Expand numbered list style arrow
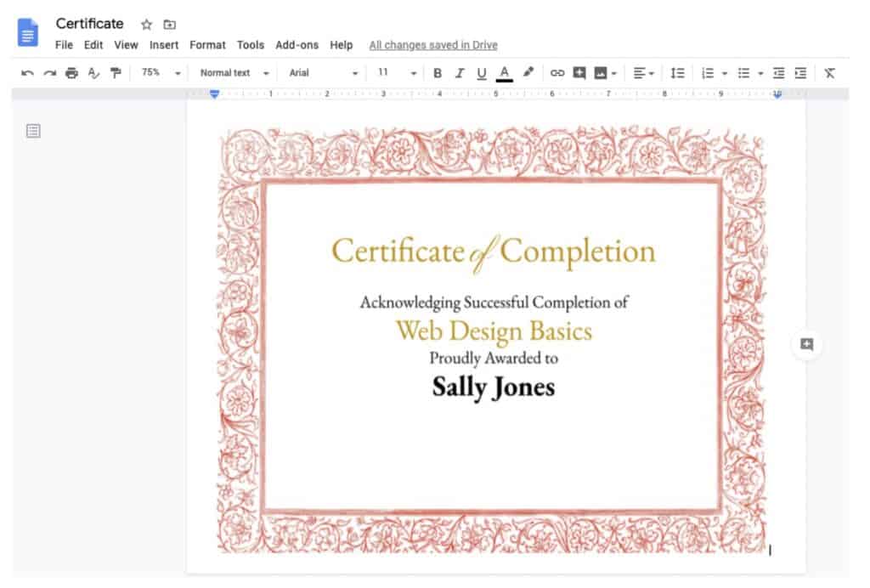Image resolution: width=870 pixels, height=588 pixels. (724, 74)
